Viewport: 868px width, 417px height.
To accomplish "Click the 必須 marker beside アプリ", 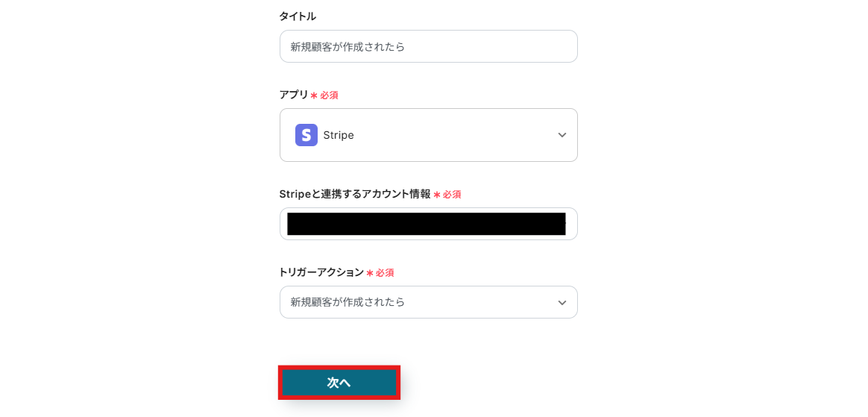I will 329,95.
